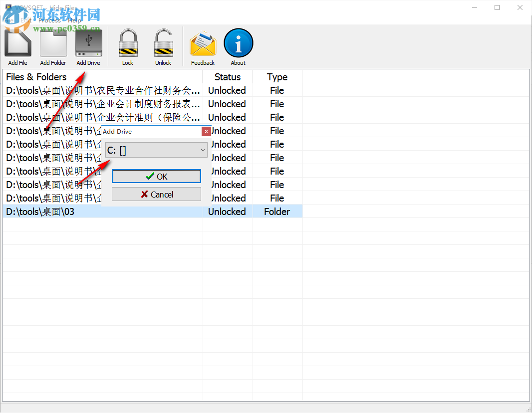Click the Type column header
The width and height of the screenshot is (532, 413).
pyautogui.click(x=277, y=77)
